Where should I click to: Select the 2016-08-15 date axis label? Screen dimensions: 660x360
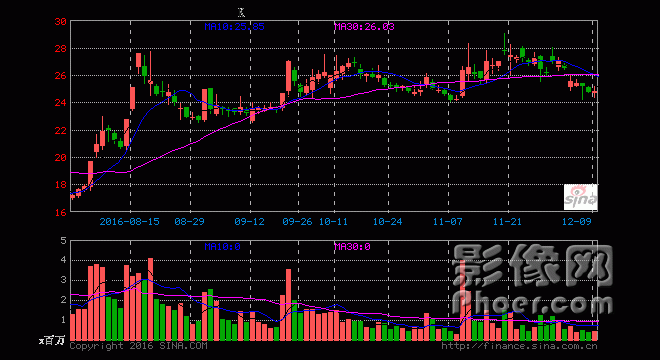[130, 221]
